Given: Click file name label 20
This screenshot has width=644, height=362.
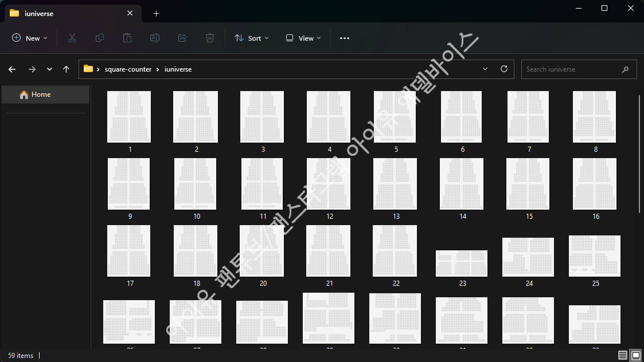Looking at the screenshot, I should click(263, 283).
